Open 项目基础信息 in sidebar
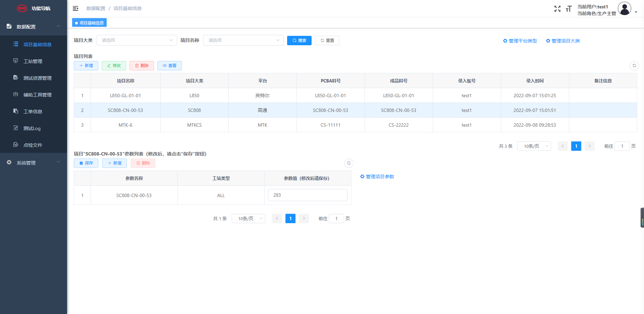The height and width of the screenshot is (314, 644). [x=34, y=44]
